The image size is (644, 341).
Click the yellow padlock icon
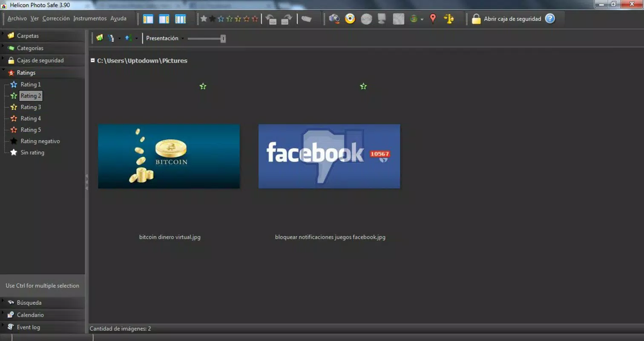[476, 19]
